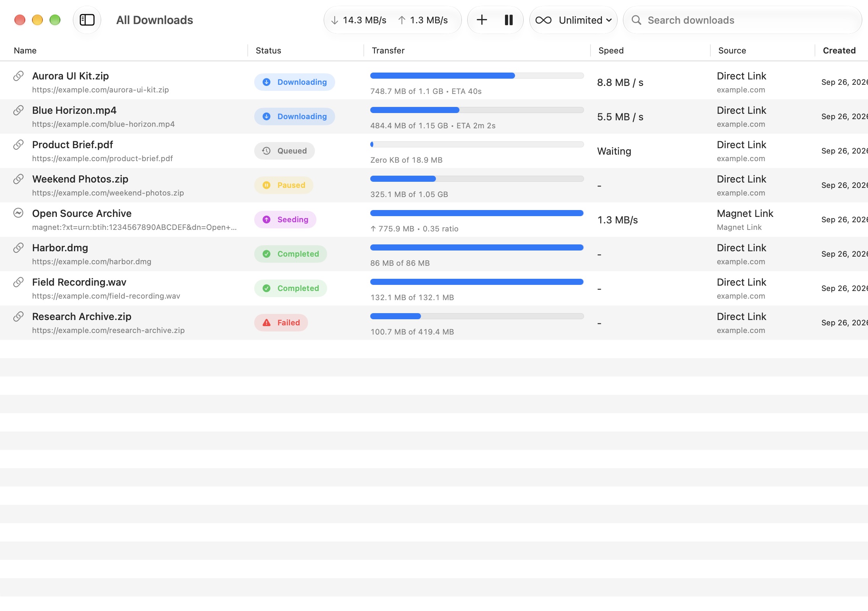This screenshot has width=868, height=611.
Task: Click the magnifier icon in search box
Action: 636,20
